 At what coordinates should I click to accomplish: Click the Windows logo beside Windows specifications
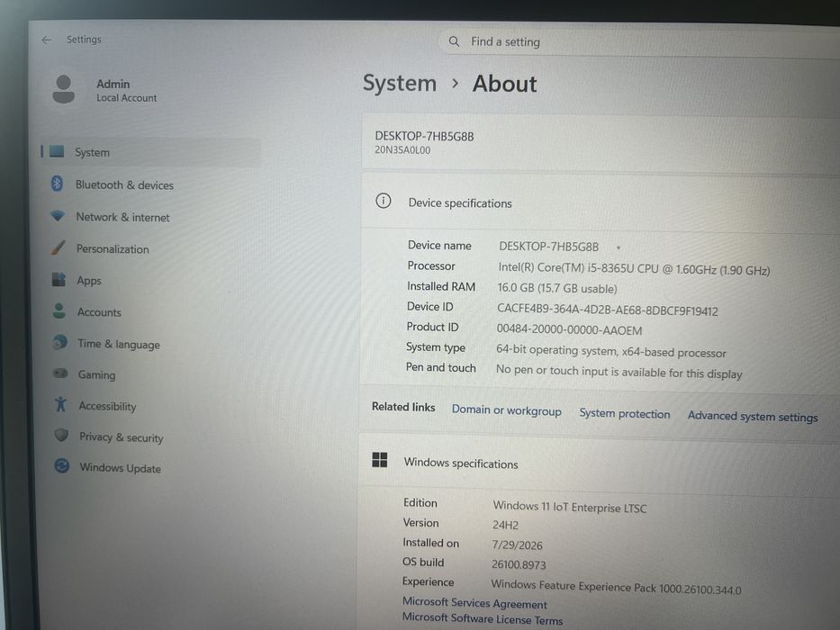coord(380,460)
